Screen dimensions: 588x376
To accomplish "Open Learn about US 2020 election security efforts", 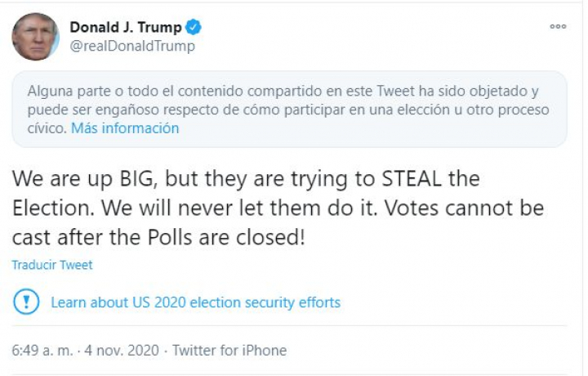I will (195, 302).
